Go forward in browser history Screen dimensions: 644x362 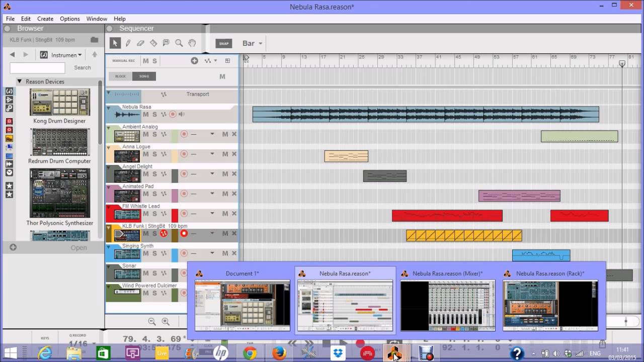(26, 54)
